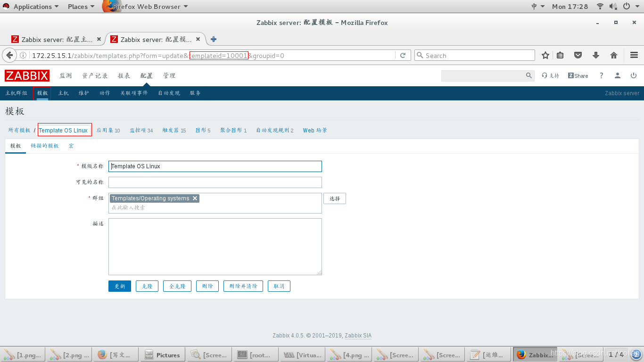Click the 可见的名称 visible name field
The height and width of the screenshot is (362, 644).
215,182
